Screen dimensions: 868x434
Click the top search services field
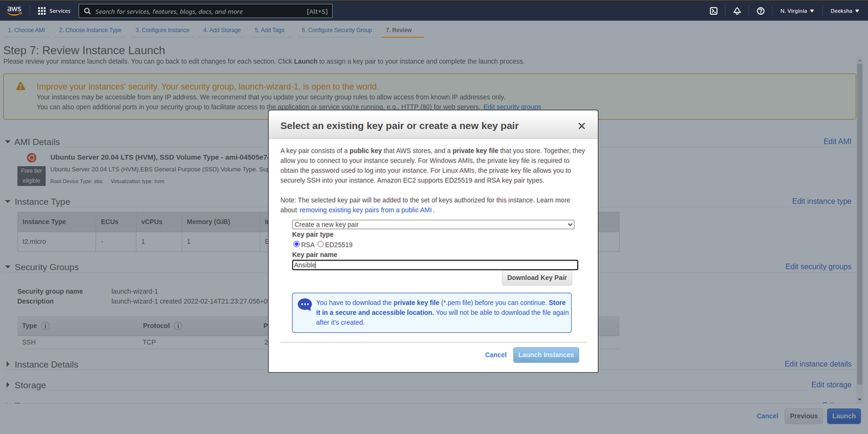(205, 11)
